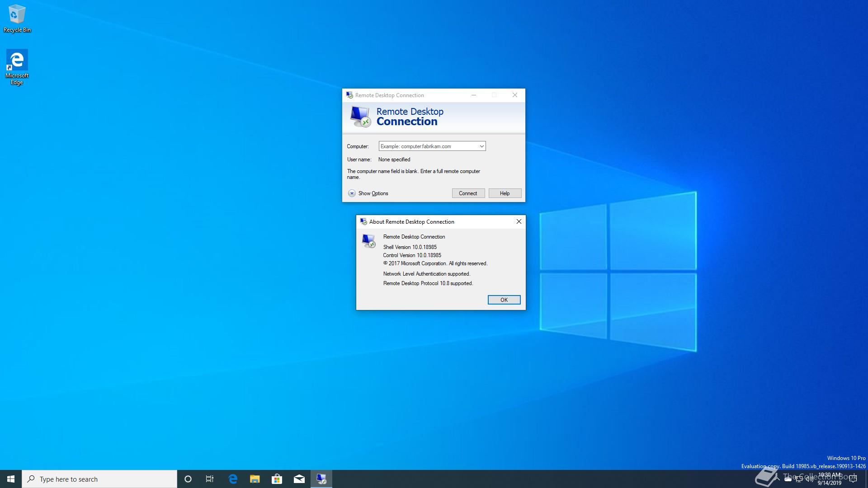The width and height of the screenshot is (868, 488).
Task: Minimize the Remote Desktop Connection window
Action: (x=474, y=95)
